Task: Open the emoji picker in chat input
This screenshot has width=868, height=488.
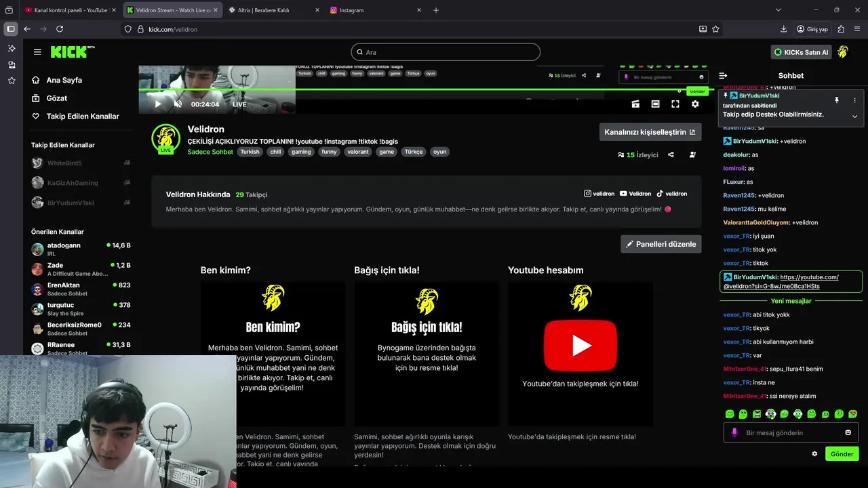Action: pos(848,432)
